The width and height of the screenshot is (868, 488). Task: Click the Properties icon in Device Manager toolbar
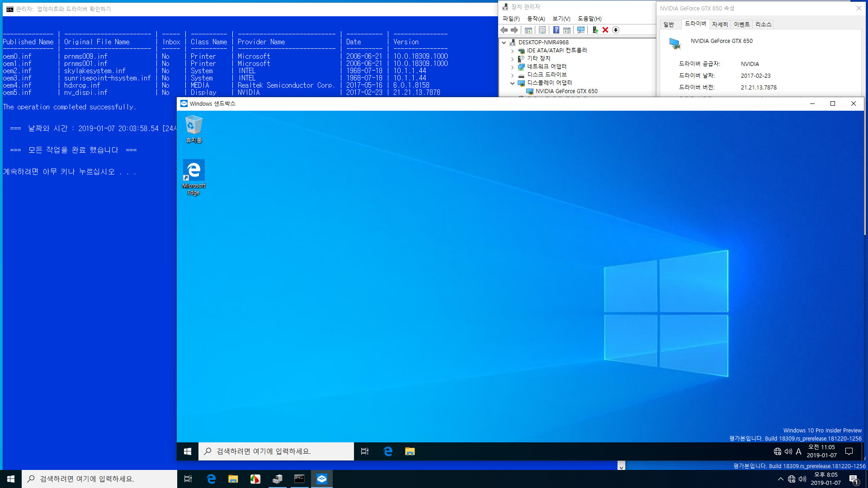click(542, 30)
